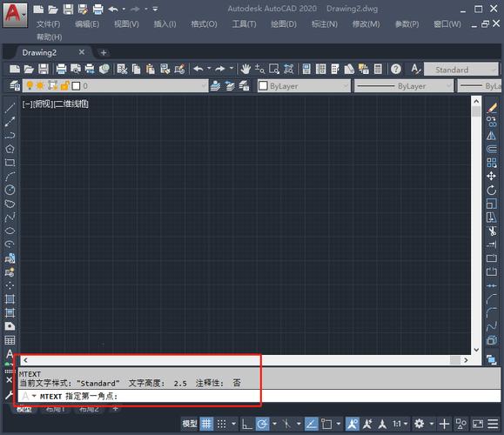Screen dimensions: 504x435
Task: Select the Hatch tool
Action: coord(10,299)
